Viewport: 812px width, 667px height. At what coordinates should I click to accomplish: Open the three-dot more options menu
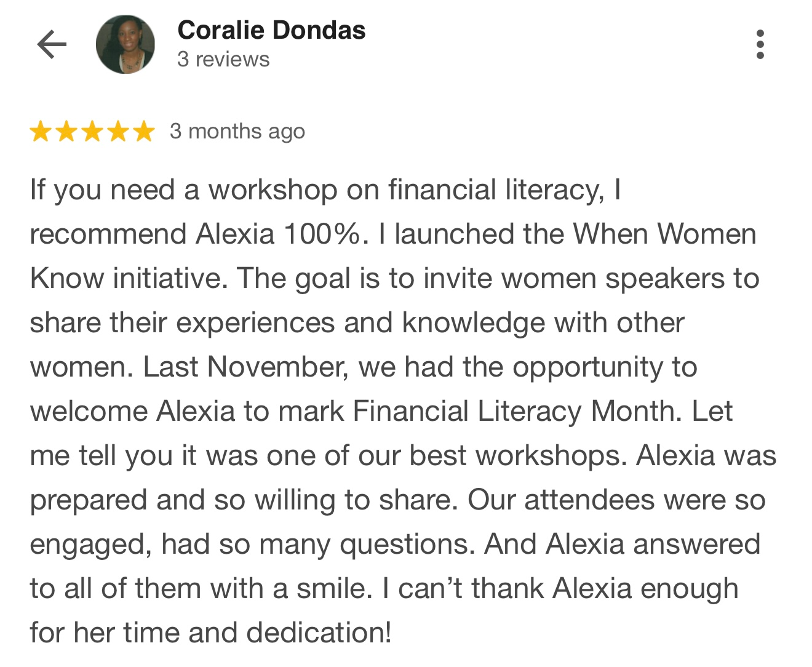(x=760, y=44)
